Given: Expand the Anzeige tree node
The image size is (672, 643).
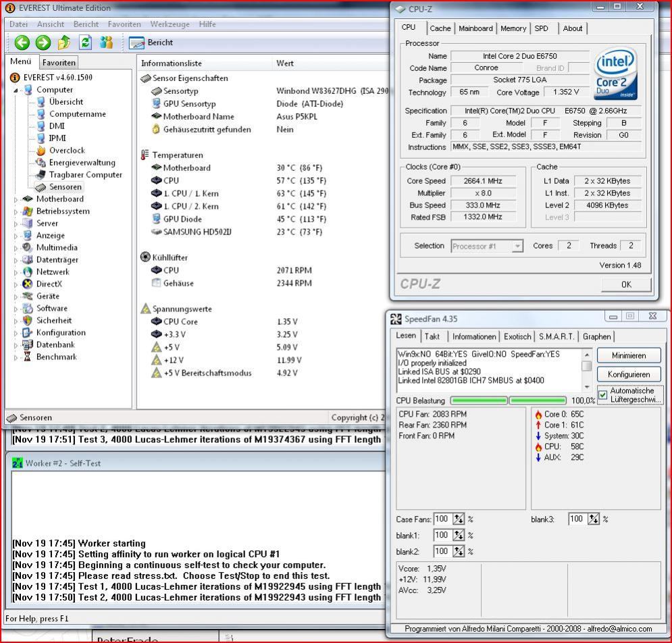Looking at the screenshot, I should 16,236.
